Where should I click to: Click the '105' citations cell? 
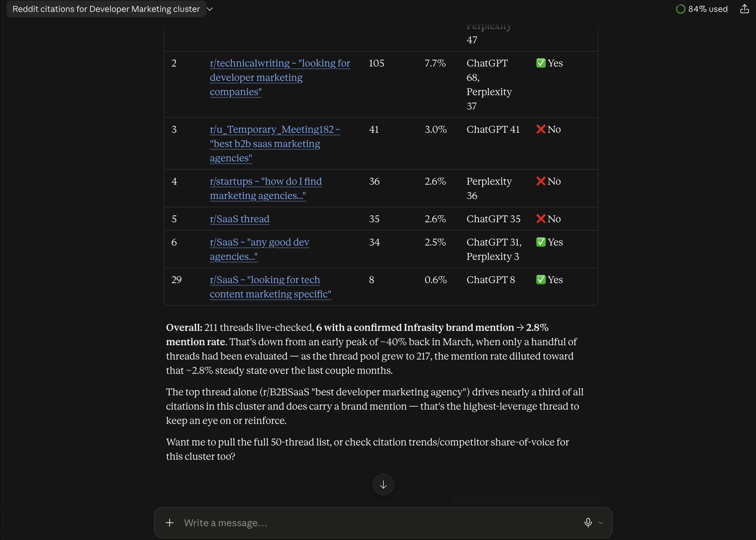(x=376, y=63)
